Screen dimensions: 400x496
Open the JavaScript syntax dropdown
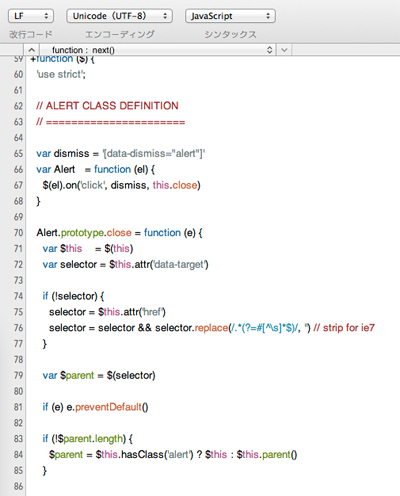[x=230, y=16]
